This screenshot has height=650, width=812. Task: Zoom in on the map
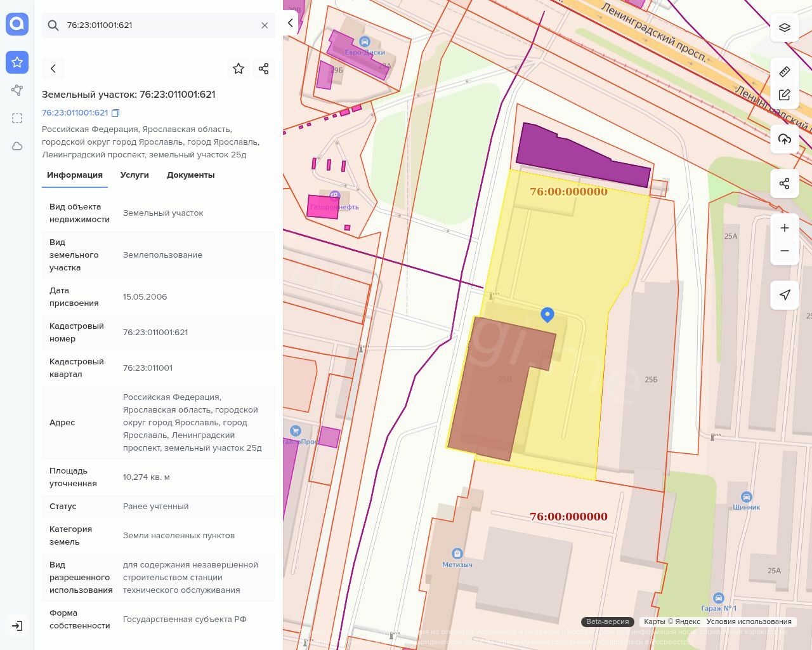point(784,228)
